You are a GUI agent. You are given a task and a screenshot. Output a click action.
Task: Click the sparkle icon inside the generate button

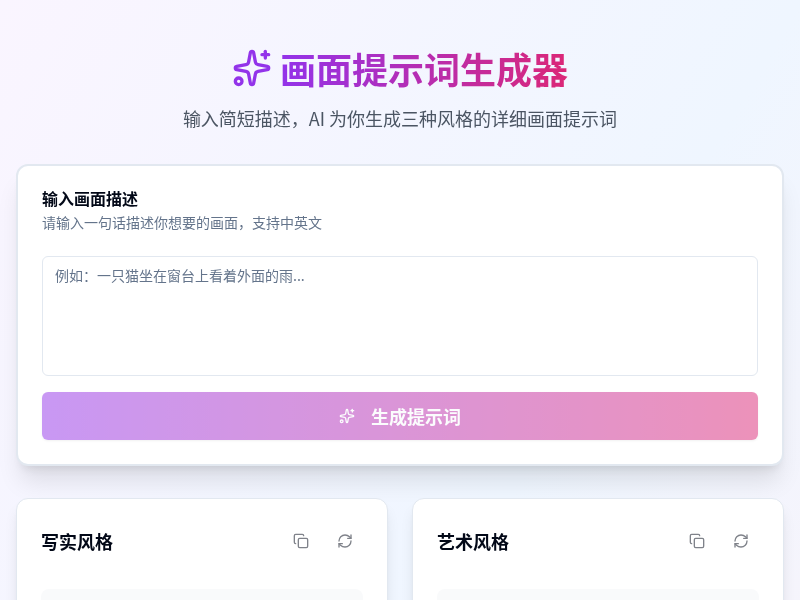click(347, 417)
